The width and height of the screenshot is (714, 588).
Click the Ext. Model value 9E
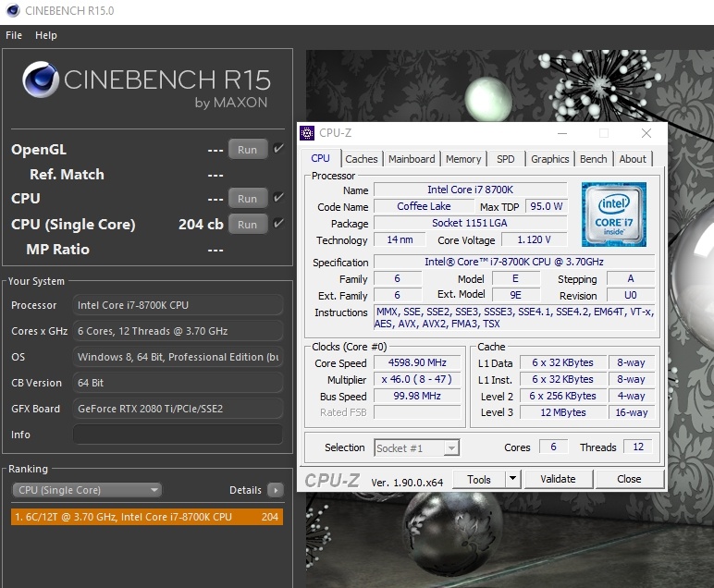[516, 295]
